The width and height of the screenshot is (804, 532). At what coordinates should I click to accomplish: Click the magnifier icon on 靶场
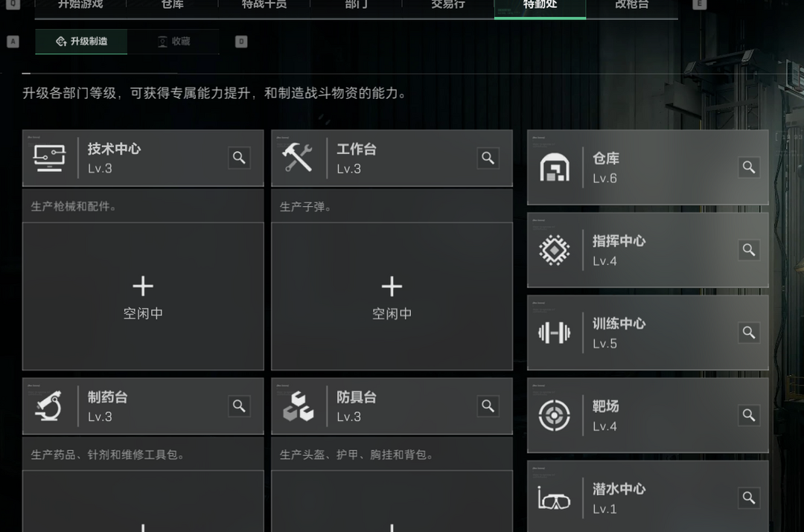[x=748, y=415]
